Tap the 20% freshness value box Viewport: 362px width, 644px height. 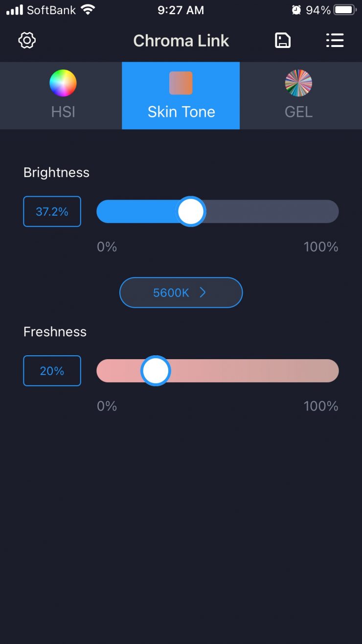pyautogui.click(x=52, y=371)
